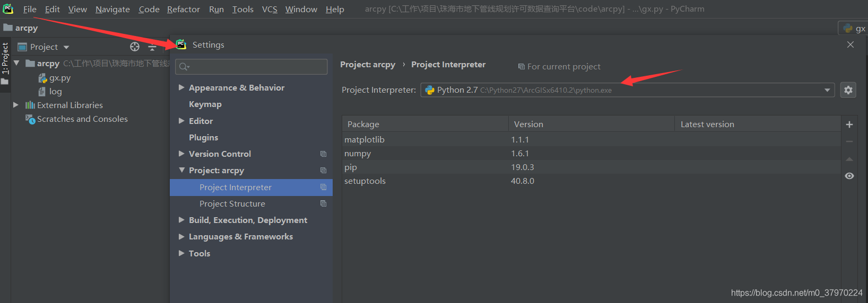Click the upgrade package arrow icon
Image resolution: width=868 pixels, height=303 pixels.
849,159
